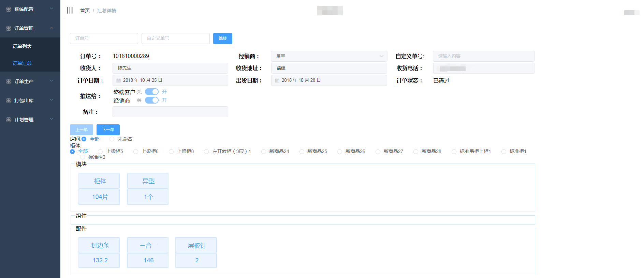Toggle the 经销商 push switch
644x278 pixels.
[x=151, y=100]
